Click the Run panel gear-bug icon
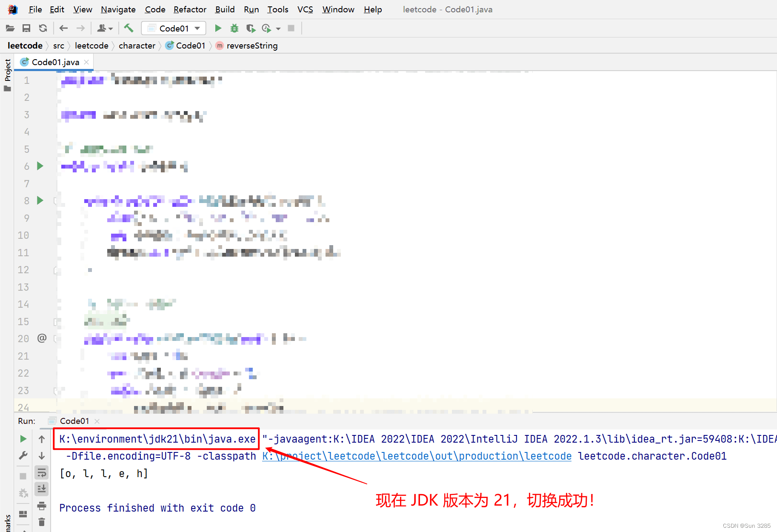The width and height of the screenshot is (777, 532). tap(23, 493)
